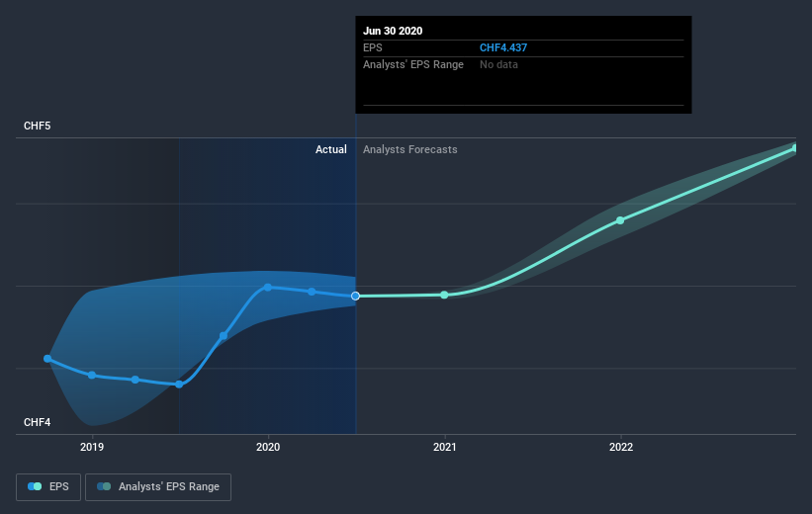Click the 2020 x-axis label
This screenshot has height=514, width=812.
(268, 447)
